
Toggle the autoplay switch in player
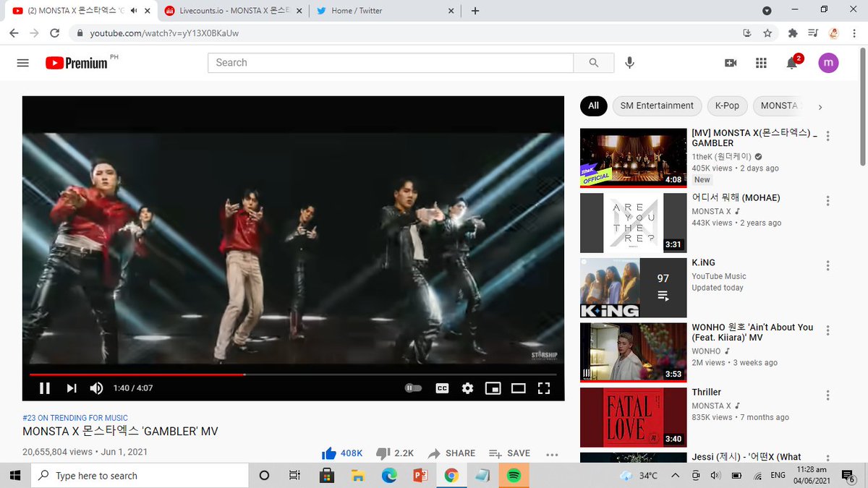(x=413, y=388)
